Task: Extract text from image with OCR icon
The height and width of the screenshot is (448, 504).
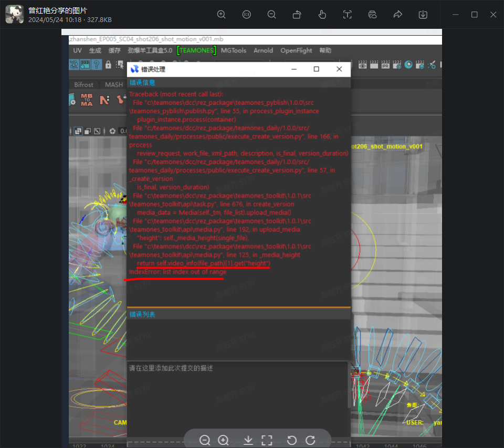Action: (x=347, y=15)
